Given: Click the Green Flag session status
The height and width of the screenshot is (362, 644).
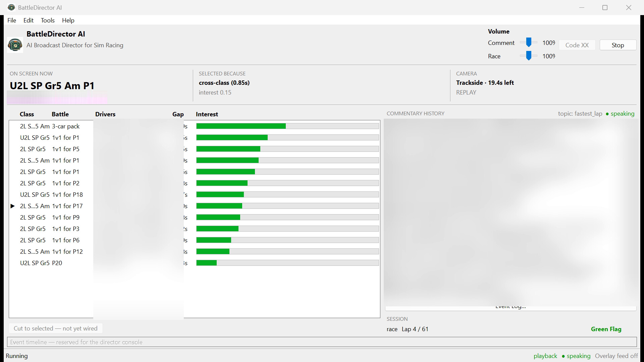Looking at the screenshot, I should (606, 329).
